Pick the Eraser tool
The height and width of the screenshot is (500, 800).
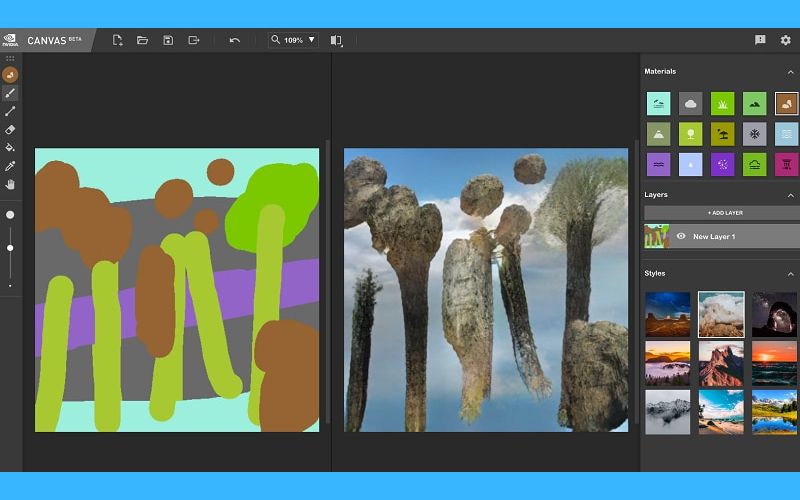[10, 129]
